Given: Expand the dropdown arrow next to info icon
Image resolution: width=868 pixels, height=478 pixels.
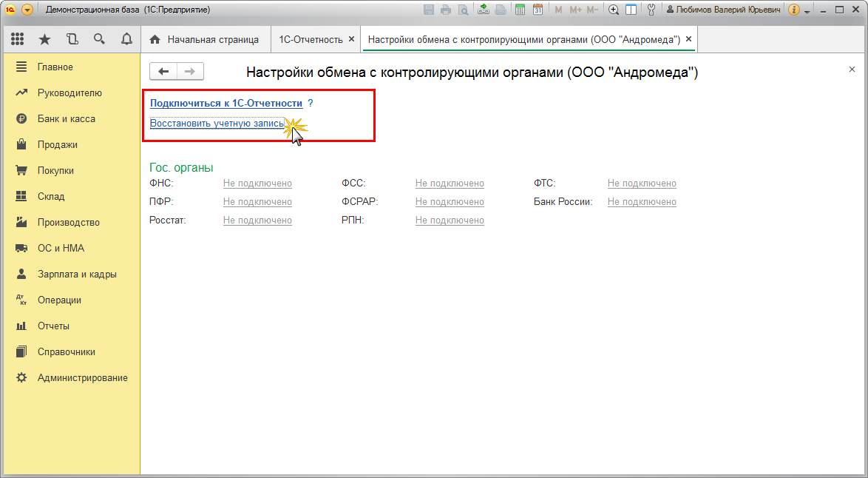Looking at the screenshot, I should point(807,11).
